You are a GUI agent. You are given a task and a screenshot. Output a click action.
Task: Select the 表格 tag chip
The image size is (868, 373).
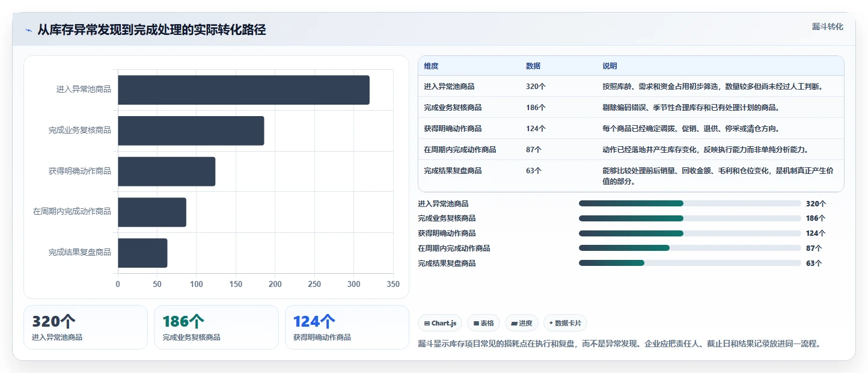(483, 323)
